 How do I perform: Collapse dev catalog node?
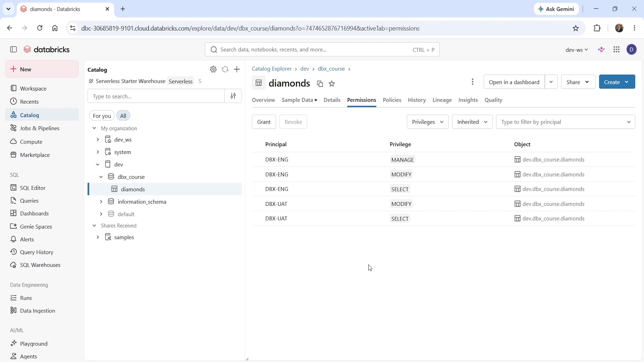pyautogui.click(x=98, y=165)
